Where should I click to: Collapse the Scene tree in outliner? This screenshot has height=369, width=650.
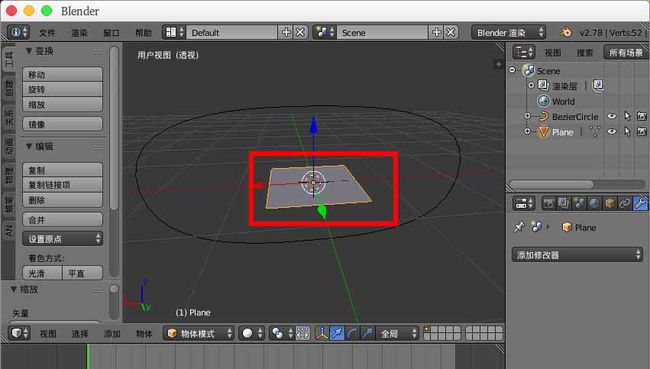point(512,70)
